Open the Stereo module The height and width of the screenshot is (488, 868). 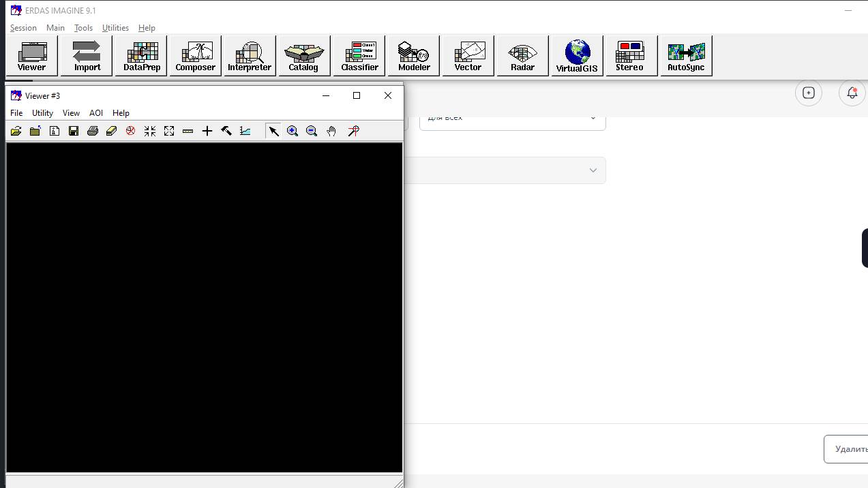(631, 55)
